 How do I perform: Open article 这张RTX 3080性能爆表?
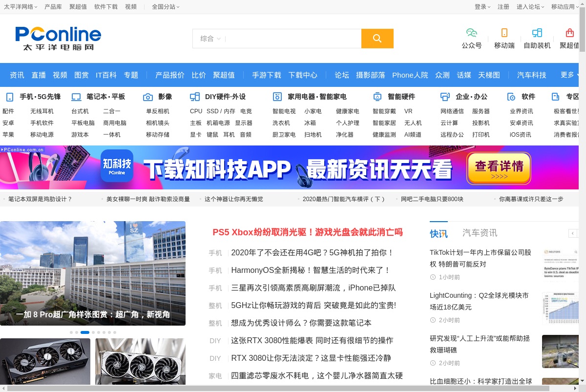pyautogui.click(x=312, y=340)
